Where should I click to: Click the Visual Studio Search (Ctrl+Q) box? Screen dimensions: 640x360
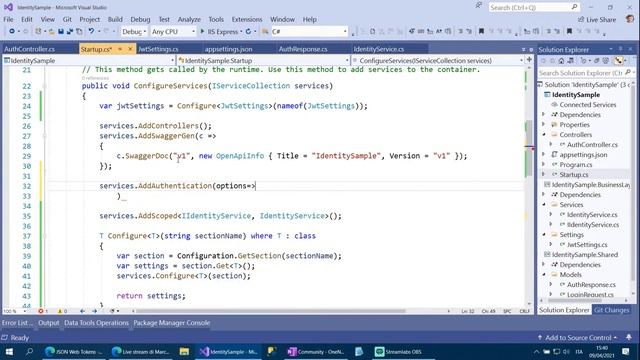tap(534, 7)
